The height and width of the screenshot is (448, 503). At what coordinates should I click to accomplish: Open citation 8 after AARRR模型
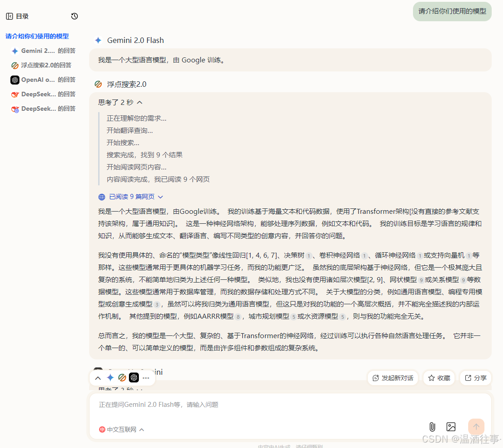(x=238, y=317)
